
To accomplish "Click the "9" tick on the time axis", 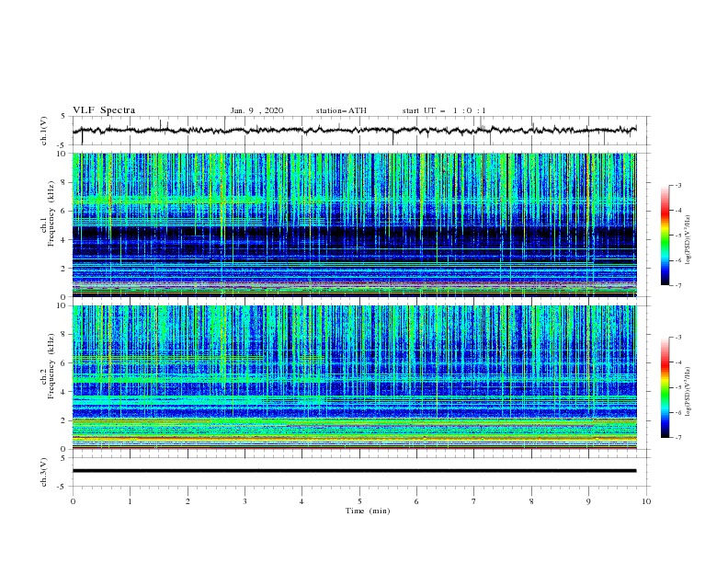I will (588, 501).
